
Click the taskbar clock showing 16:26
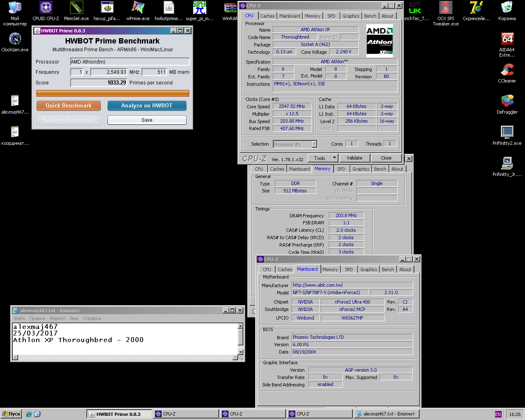[515, 414]
